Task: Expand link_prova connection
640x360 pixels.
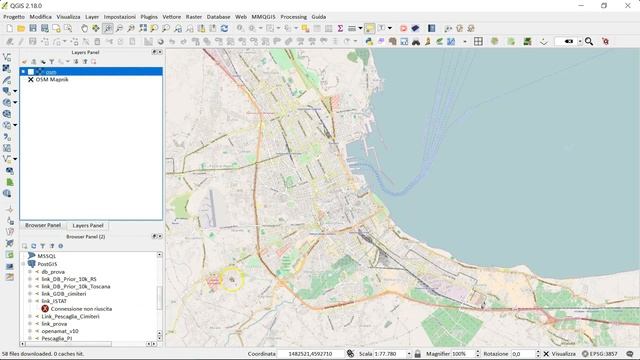Action: click(x=30, y=324)
